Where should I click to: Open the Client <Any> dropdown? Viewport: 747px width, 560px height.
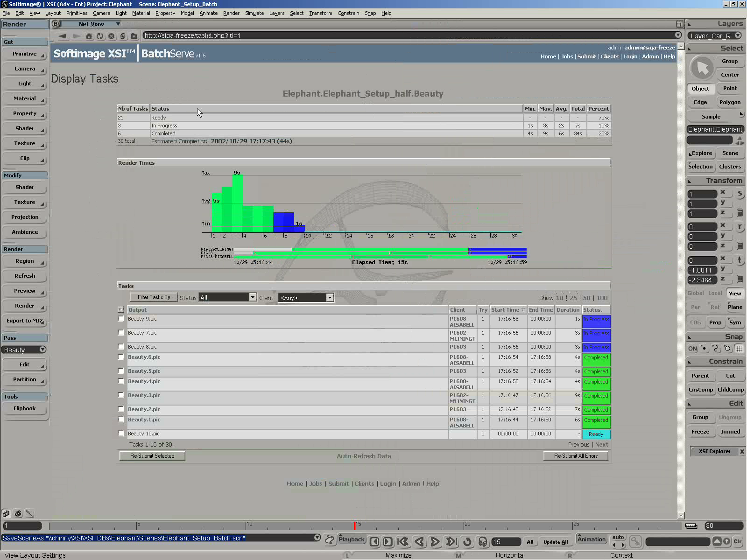[x=329, y=298]
